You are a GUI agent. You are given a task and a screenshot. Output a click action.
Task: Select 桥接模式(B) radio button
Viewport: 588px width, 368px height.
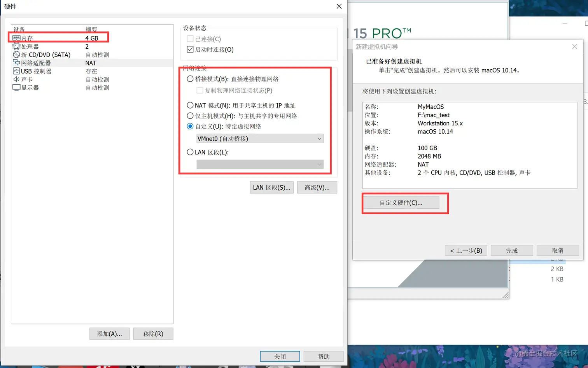pos(190,79)
